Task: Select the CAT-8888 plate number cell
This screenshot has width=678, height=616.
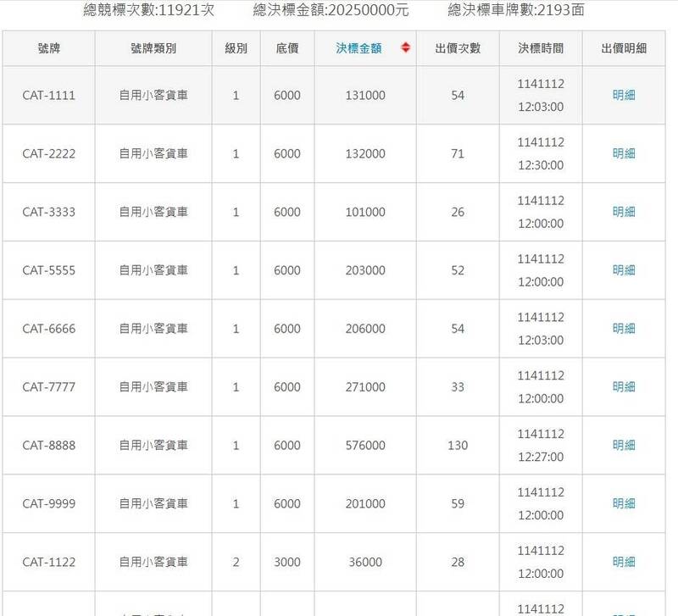Action: click(48, 446)
